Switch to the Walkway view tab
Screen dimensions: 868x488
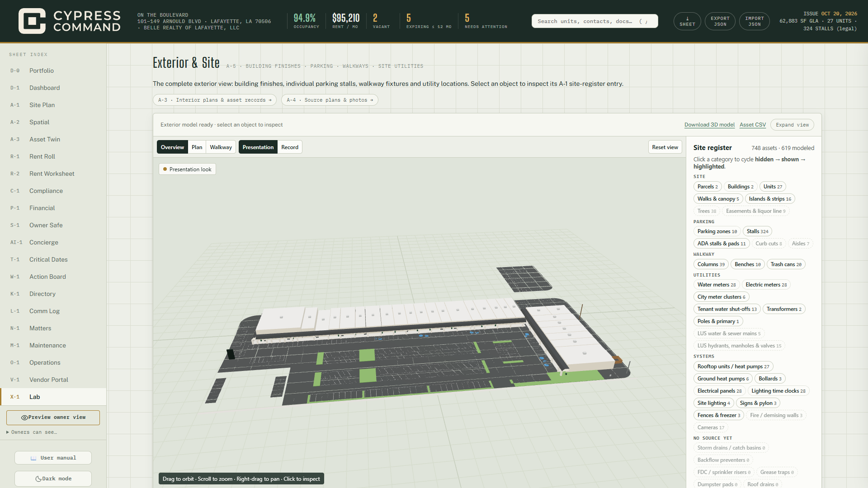click(221, 147)
